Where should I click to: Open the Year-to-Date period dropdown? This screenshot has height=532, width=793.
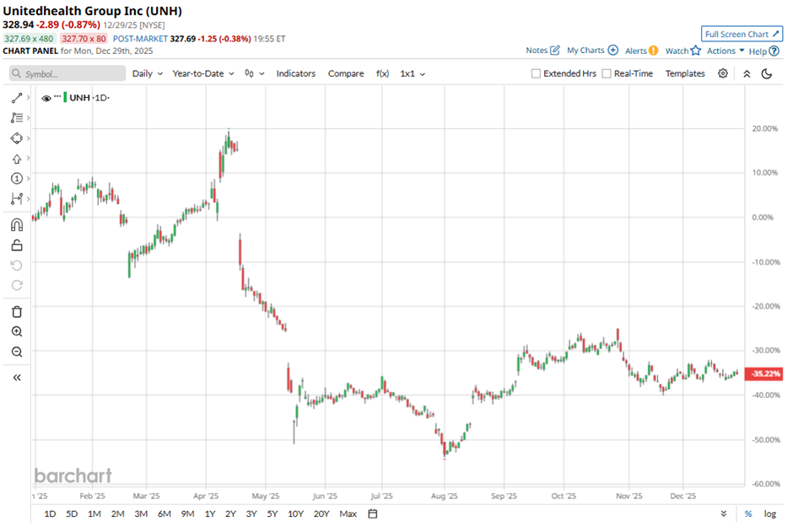pos(203,73)
